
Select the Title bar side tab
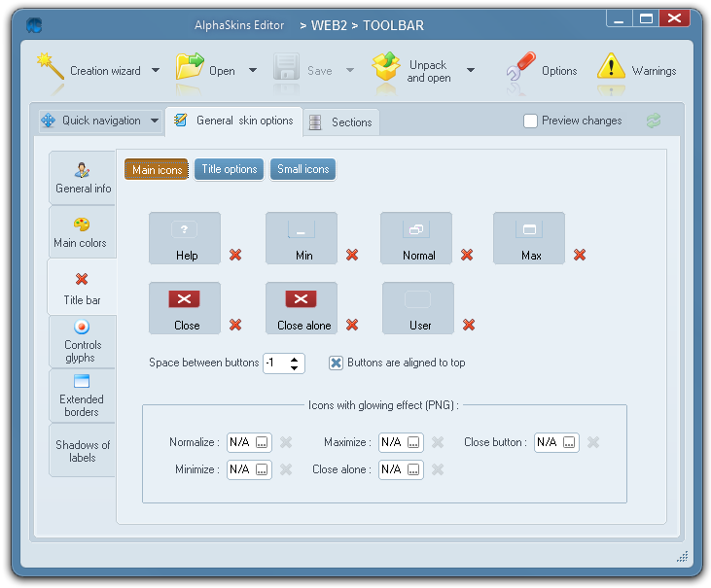(x=82, y=287)
